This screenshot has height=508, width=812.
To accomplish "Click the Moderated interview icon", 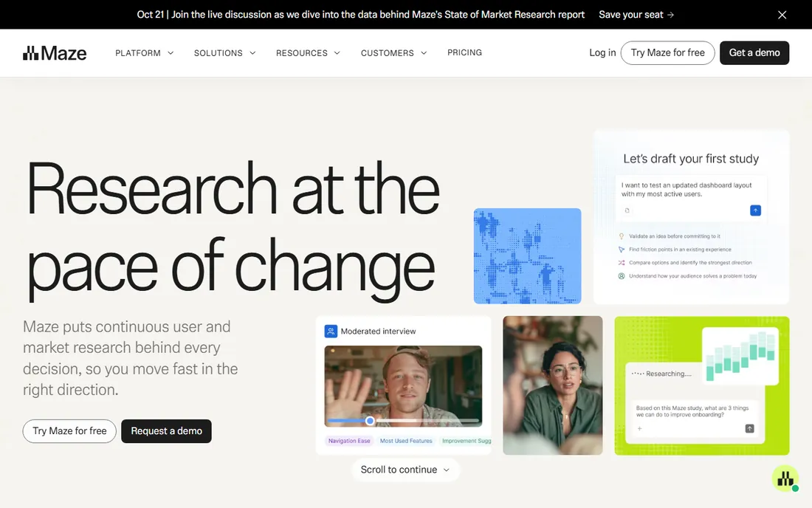I will point(331,331).
